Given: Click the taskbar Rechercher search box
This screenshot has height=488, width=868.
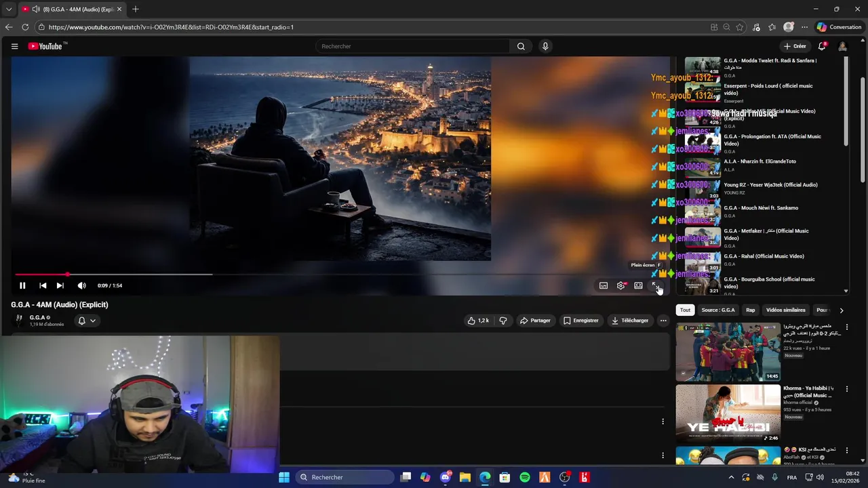Looking at the screenshot, I should click(x=344, y=477).
